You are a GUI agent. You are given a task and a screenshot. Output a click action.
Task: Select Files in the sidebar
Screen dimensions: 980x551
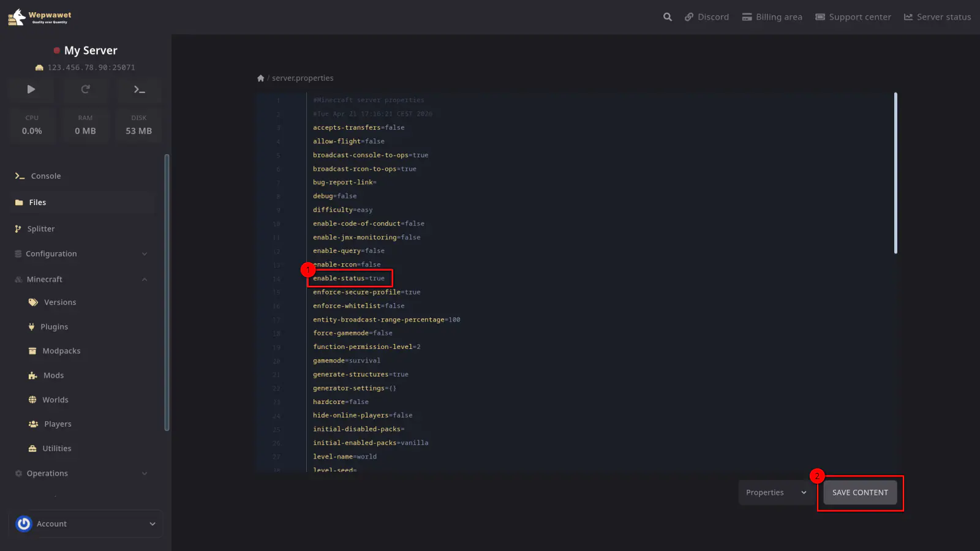[x=37, y=203]
